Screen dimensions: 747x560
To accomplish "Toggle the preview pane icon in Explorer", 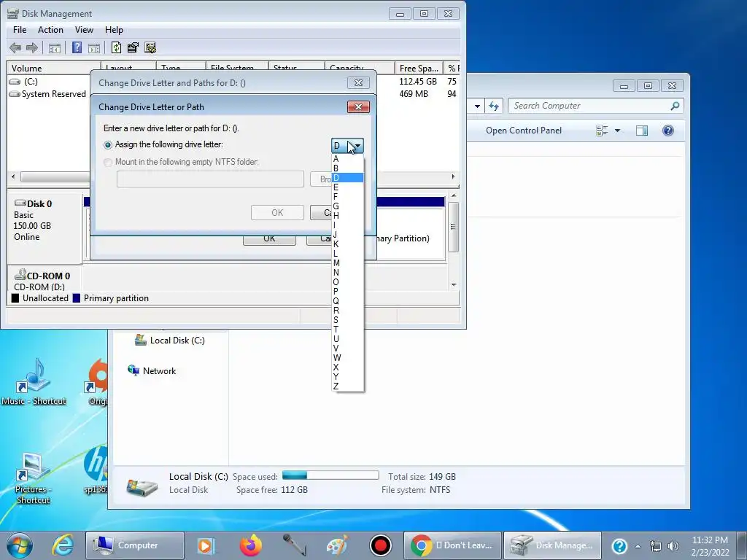I will click(x=642, y=131).
